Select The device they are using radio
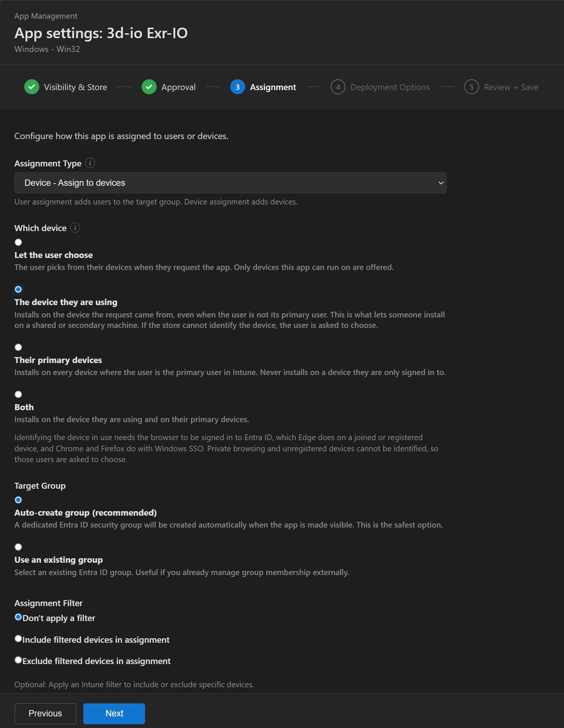Viewport: 564px width, 728px height. point(18,289)
